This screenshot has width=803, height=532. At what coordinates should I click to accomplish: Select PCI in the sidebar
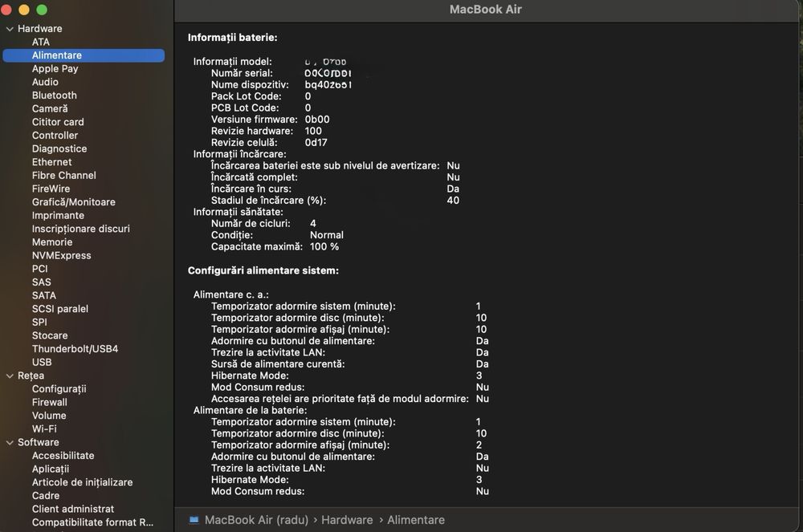pyautogui.click(x=40, y=269)
